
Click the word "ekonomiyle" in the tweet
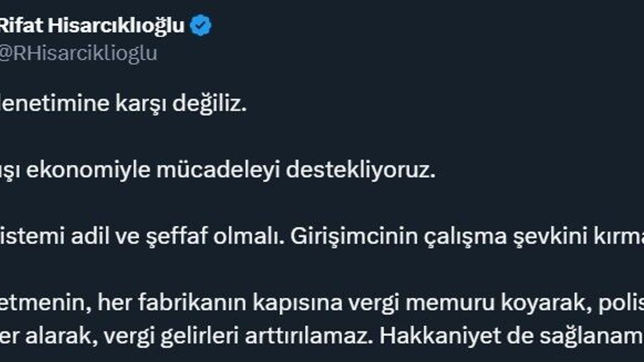tap(88, 170)
